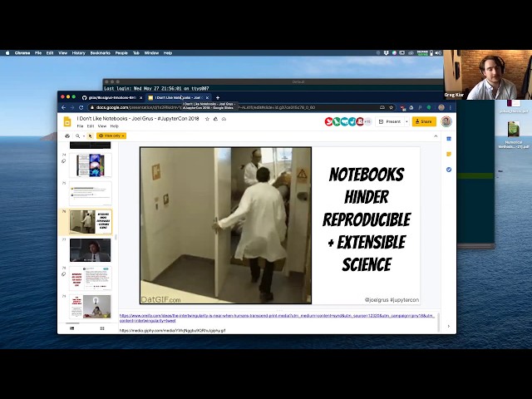The image size is (532, 399).
Task: Click the zoom magnifier icon in toolbar
Action: tap(77, 135)
